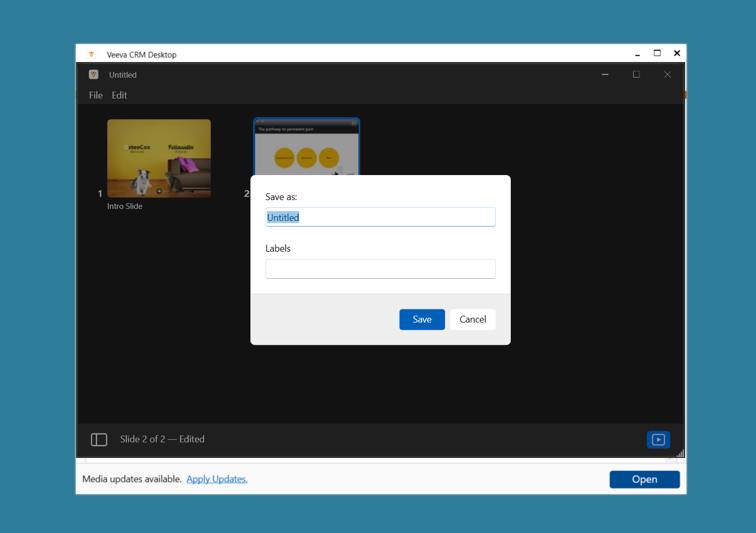Image resolution: width=756 pixels, height=533 pixels.
Task: Click the app icon beside the Untitled title
Action: [94, 75]
